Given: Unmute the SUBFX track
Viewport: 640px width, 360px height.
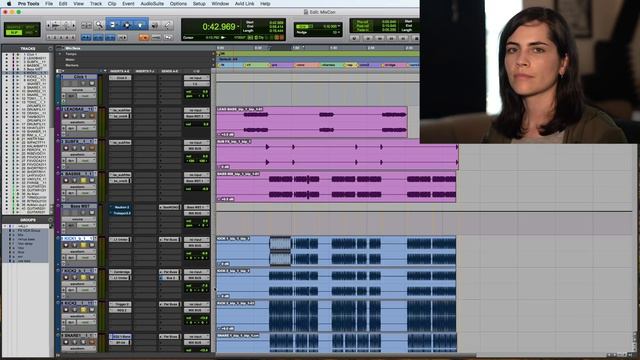Looking at the screenshot, I should 92,148.
